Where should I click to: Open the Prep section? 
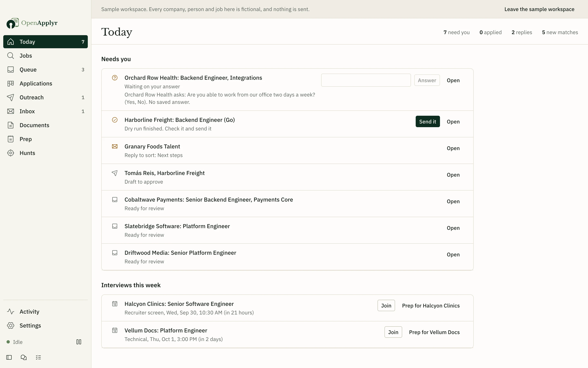46,139
